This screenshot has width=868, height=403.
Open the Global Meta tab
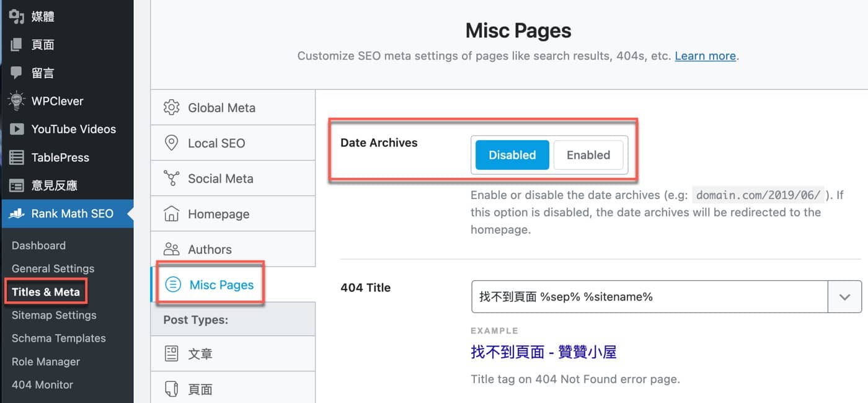pos(233,107)
